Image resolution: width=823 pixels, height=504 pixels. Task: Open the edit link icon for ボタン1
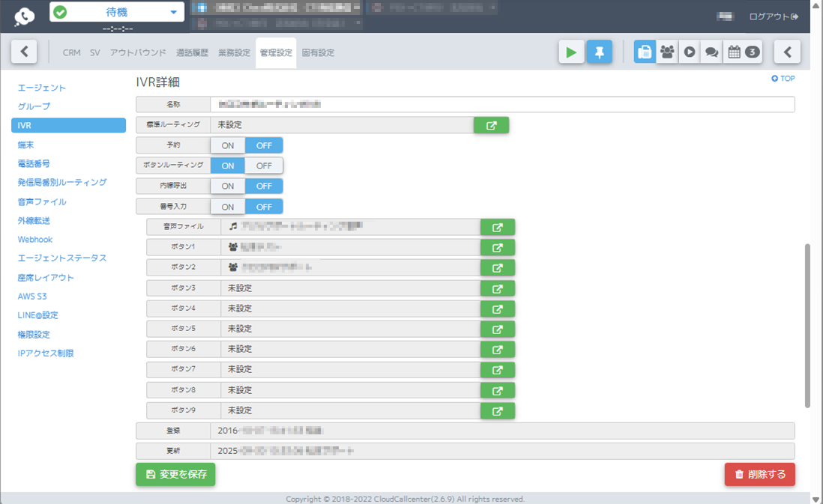click(x=497, y=247)
